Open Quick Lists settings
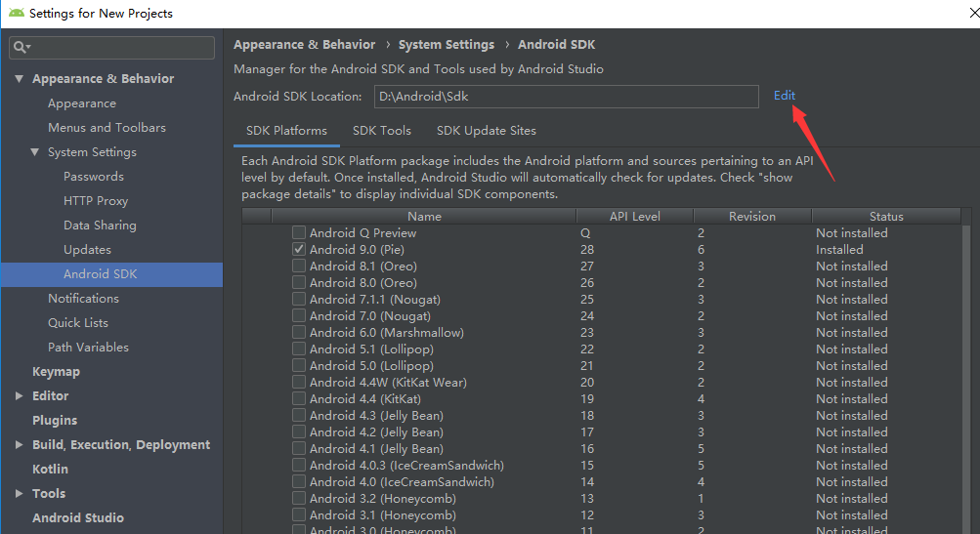 (x=78, y=322)
